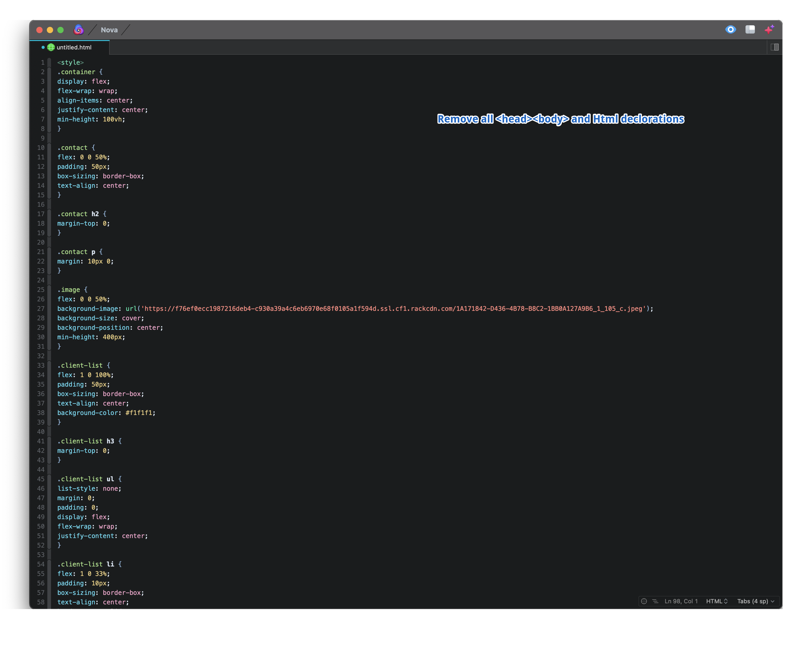
Task: Click 'display: flex;' on line 3
Action: 84,81
